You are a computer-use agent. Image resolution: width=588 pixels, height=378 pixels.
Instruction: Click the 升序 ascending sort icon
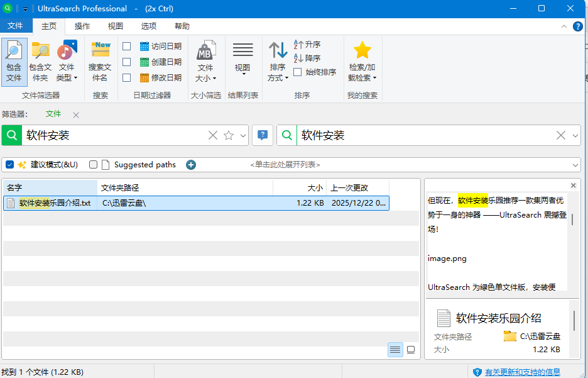pyautogui.click(x=307, y=45)
